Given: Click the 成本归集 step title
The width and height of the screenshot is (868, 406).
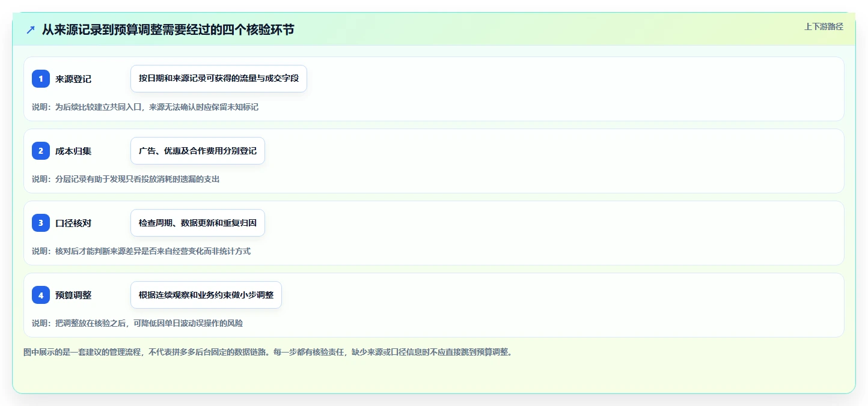Looking at the screenshot, I should [x=73, y=151].
